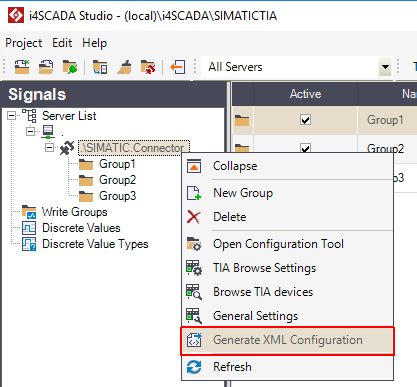Viewport: 417px width, 387px height.
Task: Select Group3 in the signals tree
Action: (x=117, y=196)
